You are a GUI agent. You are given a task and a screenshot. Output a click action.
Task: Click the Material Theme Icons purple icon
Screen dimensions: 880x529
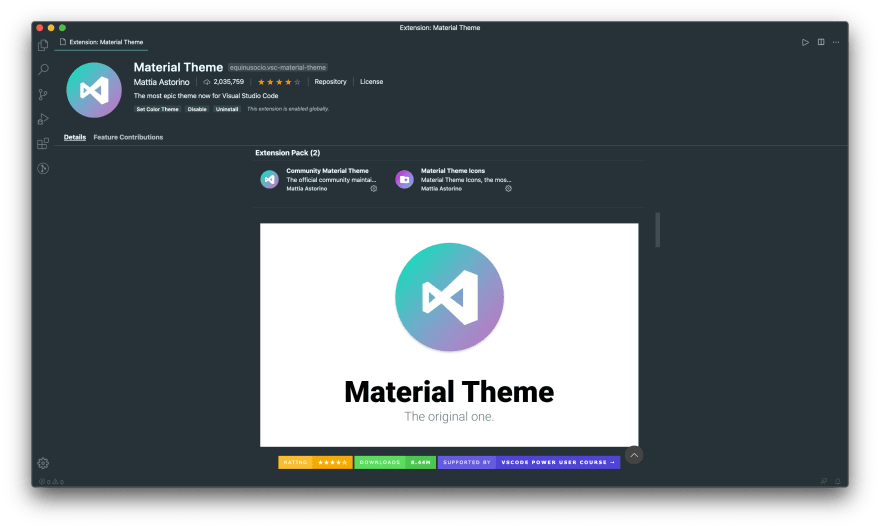click(404, 180)
